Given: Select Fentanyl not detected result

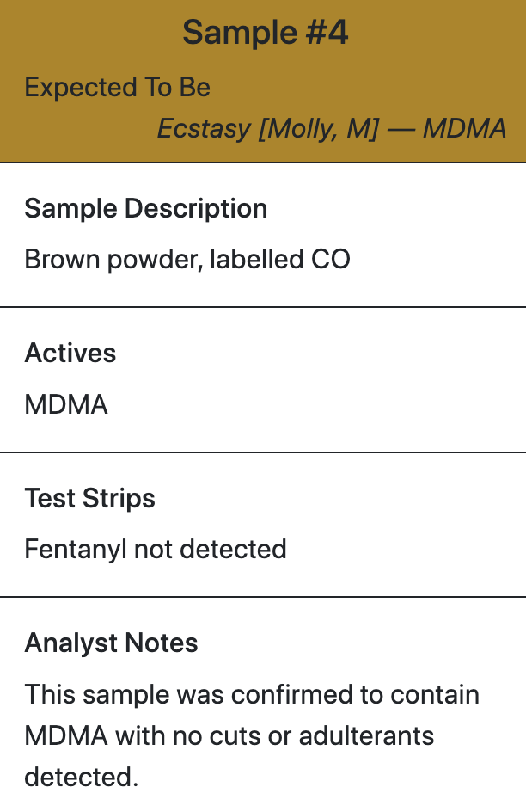Looking at the screenshot, I should point(156,549).
